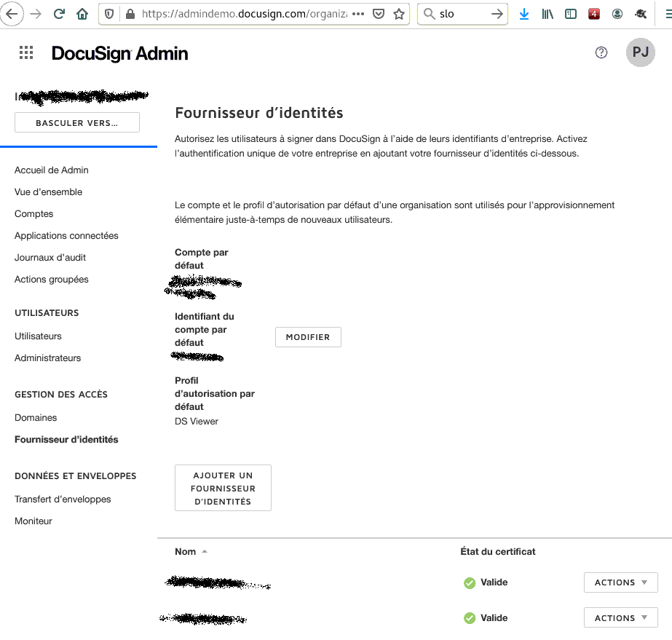672x640 pixels.
Task: Select Domaines in the sidebar
Action: pos(36,418)
